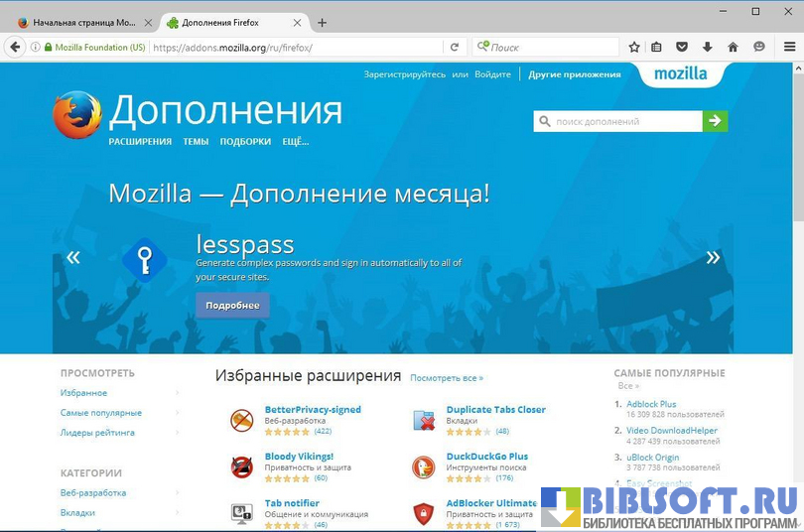The width and height of the screenshot is (804, 532).
Task: Click the Подробнее button for lesspass
Action: pos(232,306)
